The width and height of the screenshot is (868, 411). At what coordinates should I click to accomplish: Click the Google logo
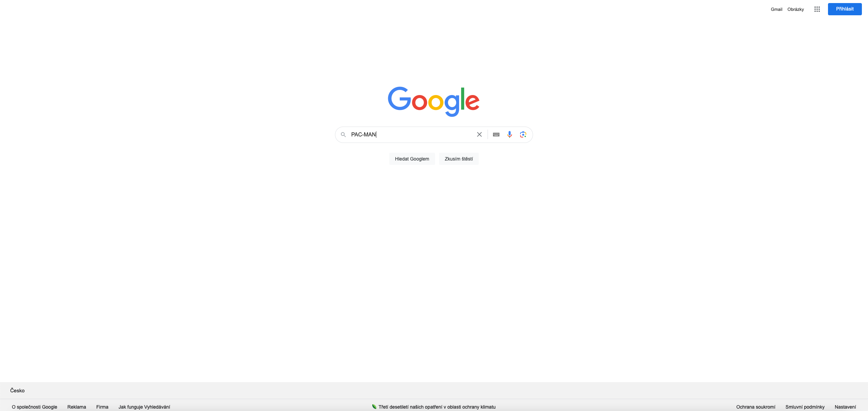click(x=434, y=101)
